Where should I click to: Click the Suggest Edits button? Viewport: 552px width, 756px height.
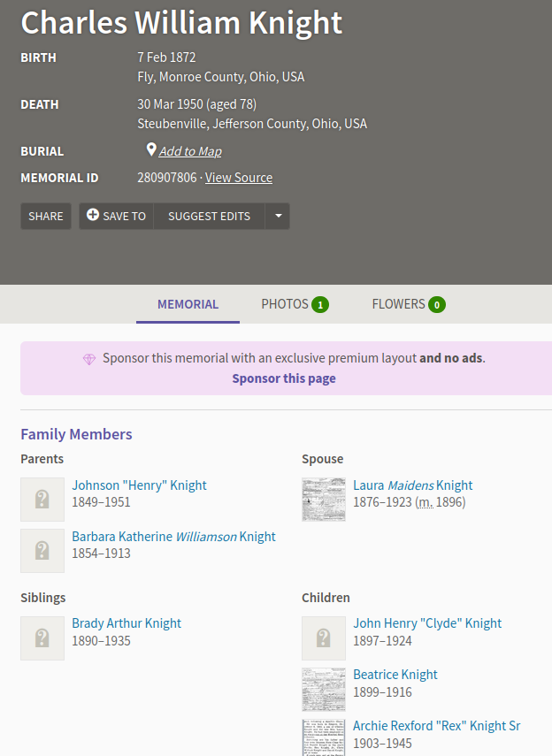[x=209, y=216]
